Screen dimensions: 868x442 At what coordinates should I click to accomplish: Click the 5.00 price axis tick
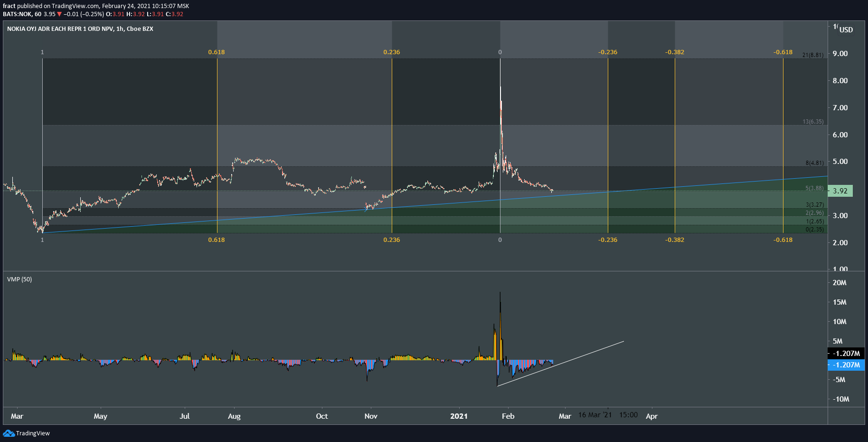840,162
